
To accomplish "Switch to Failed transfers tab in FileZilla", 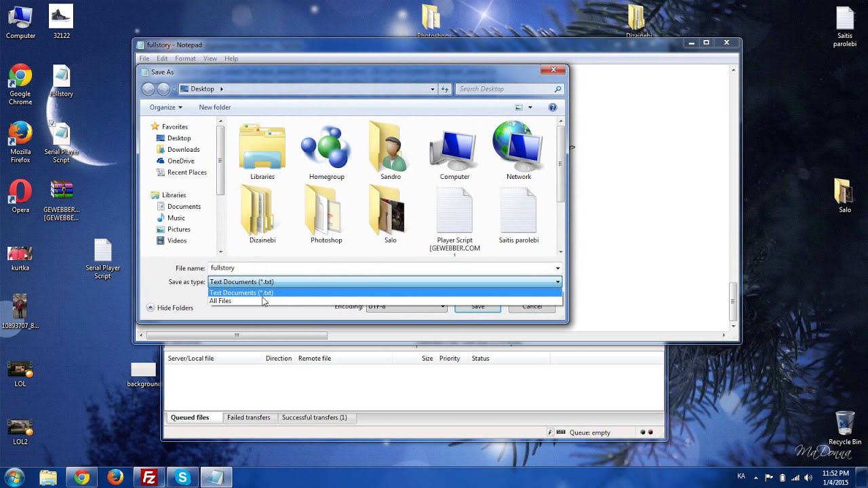I will [249, 418].
